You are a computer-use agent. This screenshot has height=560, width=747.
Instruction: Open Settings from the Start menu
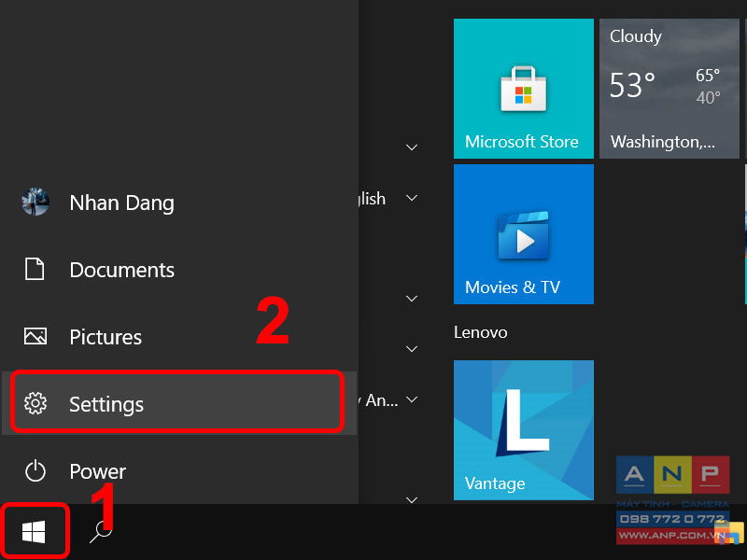(x=178, y=403)
